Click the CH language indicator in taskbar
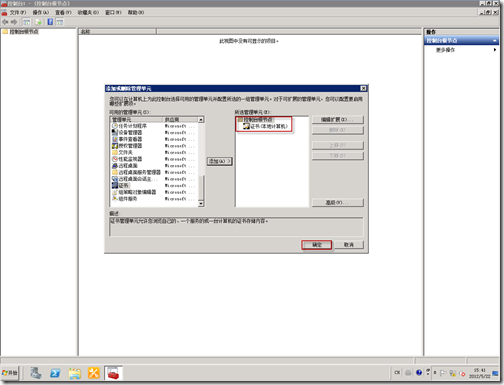The height and width of the screenshot is (385, 504). click(397, 373)
